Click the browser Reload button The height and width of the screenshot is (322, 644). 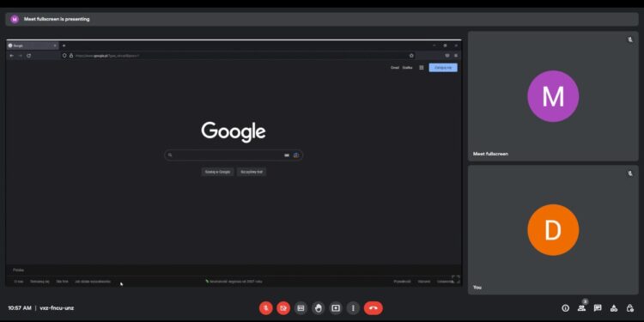coord(28,56)
